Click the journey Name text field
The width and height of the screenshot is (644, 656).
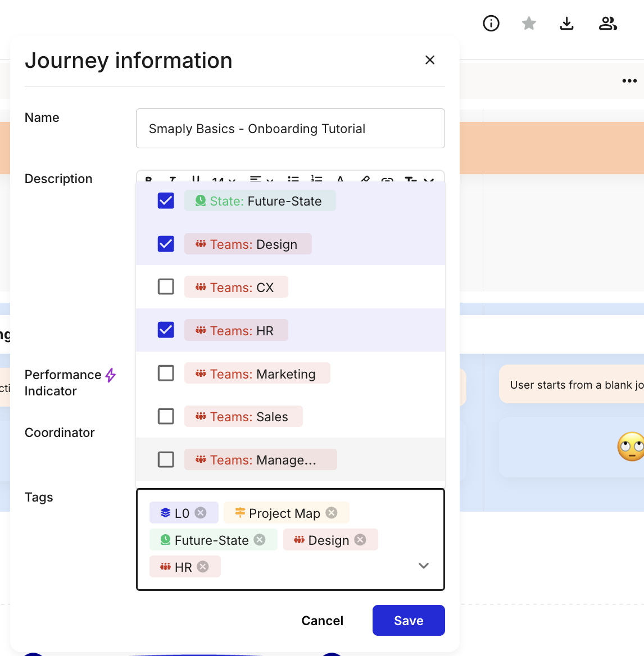(290, 129)
